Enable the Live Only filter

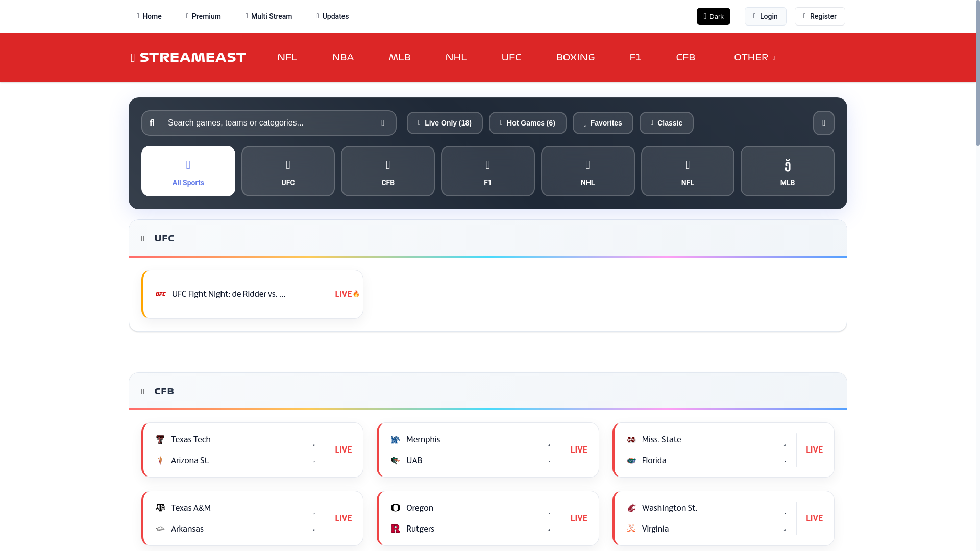tap(445, 123)
